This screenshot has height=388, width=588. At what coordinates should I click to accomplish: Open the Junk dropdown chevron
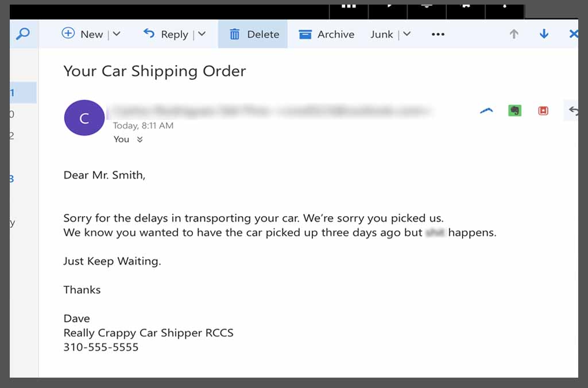coord(407,34)
